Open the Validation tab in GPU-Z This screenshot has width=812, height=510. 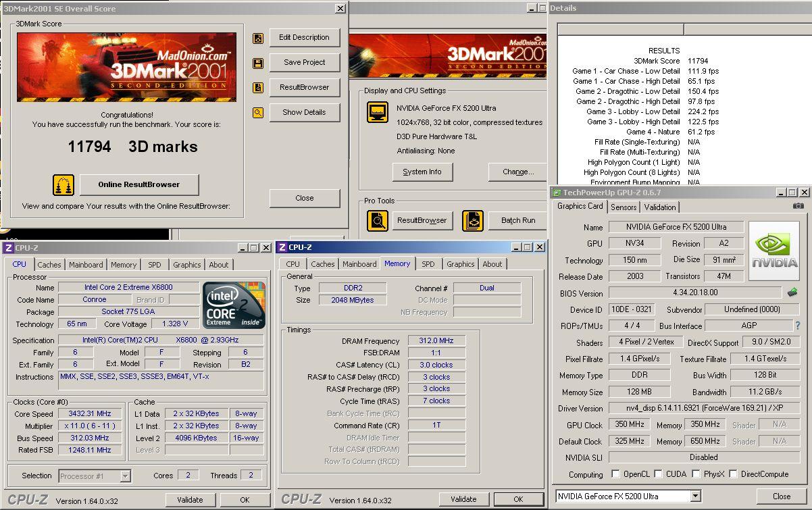pyautogui.click(x=660, y=207)
